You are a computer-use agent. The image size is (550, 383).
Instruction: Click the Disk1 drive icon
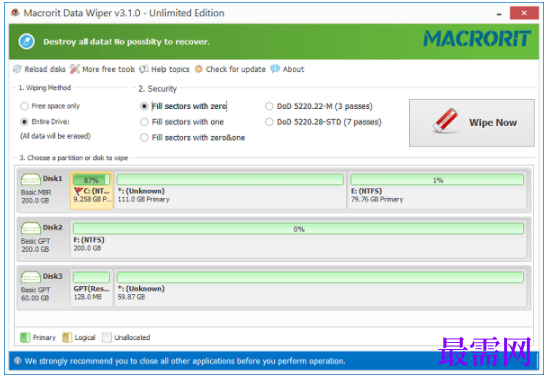31,179
